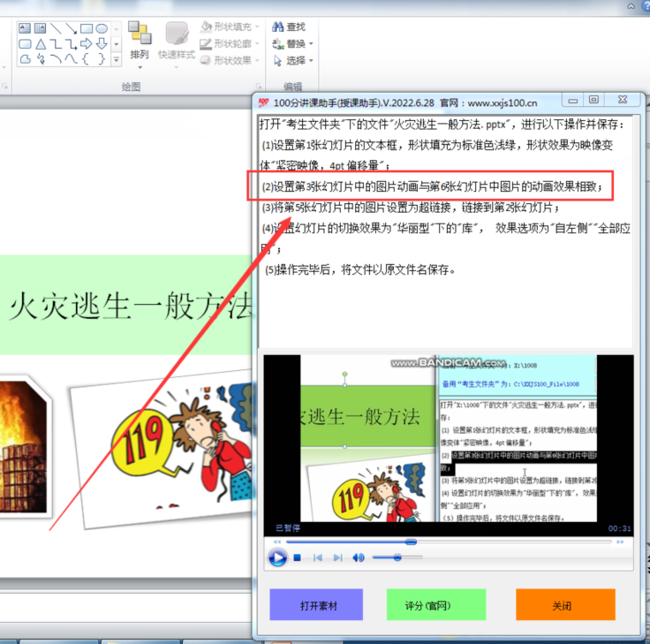This screenshot has height=644, width=650.
Task: Click 查找 (Find) in editing group
Action: (289, 27)
